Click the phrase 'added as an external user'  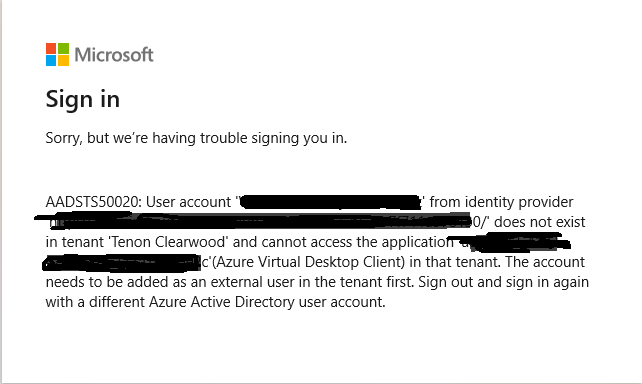(222, 282)
